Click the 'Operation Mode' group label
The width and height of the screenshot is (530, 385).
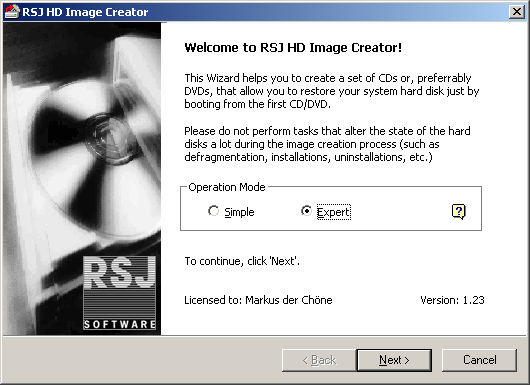pyautogui.click(x=227, y=187)
